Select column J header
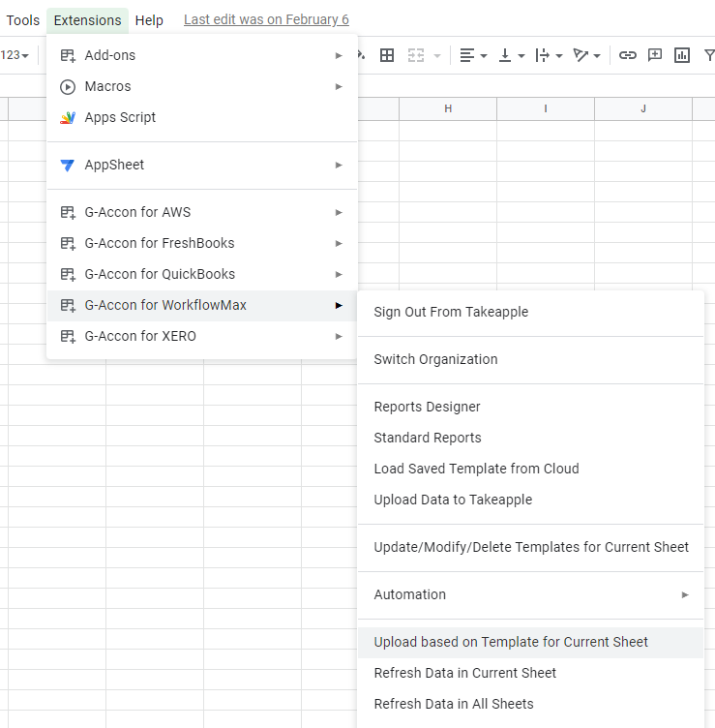 (643, 108)
